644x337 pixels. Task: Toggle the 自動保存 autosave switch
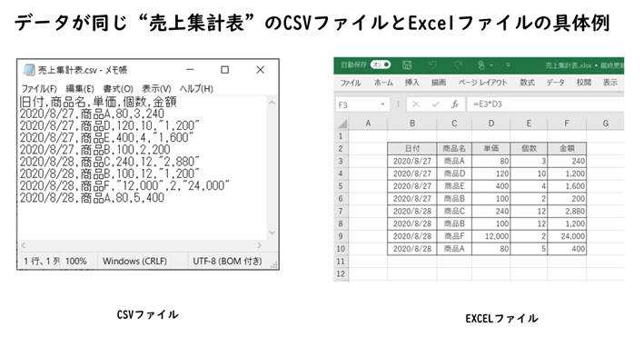pos(381,64)
